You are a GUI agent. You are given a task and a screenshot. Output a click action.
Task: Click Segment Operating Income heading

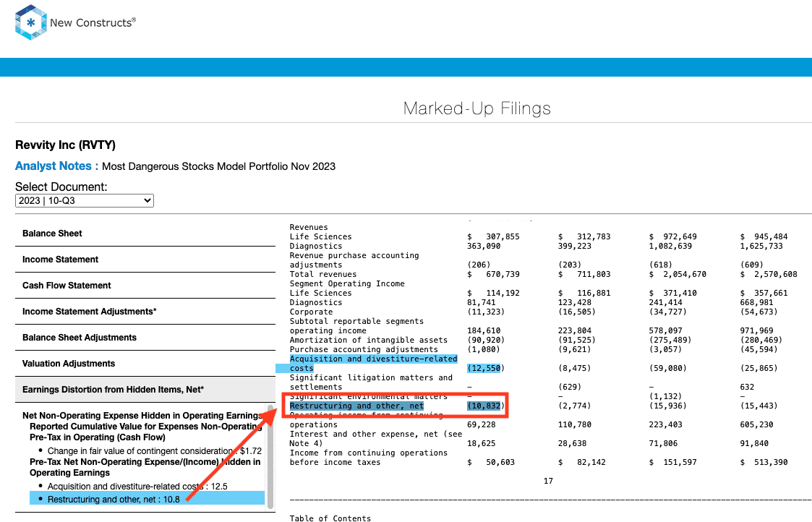tap(347, 284)
